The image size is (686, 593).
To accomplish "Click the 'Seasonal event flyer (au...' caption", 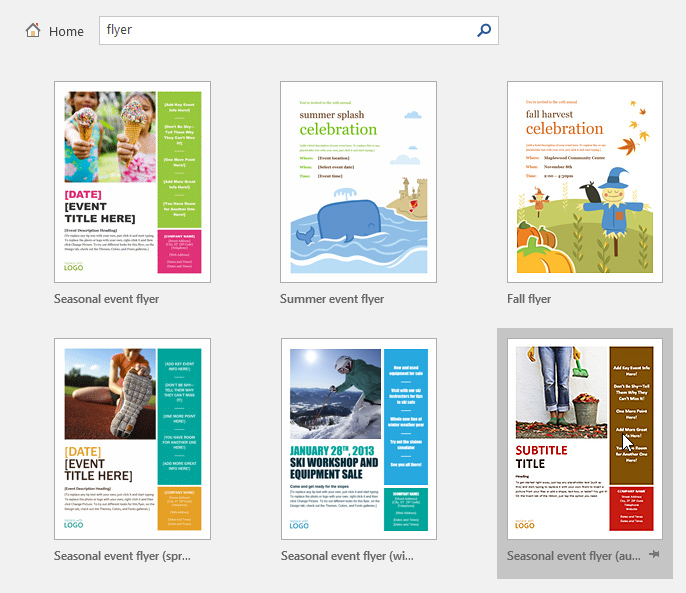I will coord(573,555).
